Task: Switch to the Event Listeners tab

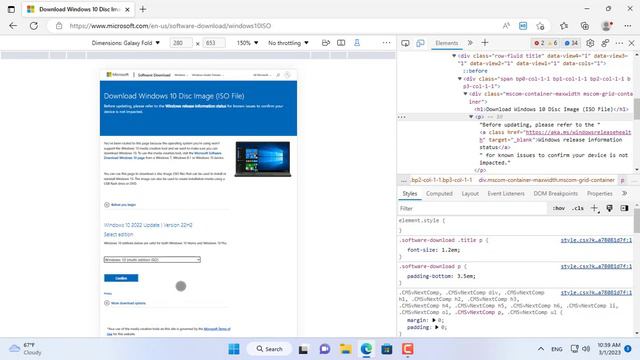Action: point(506,193)
